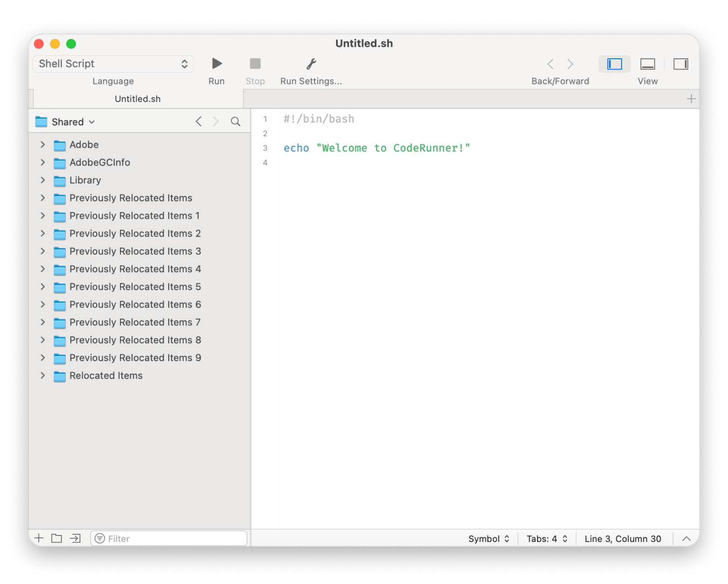
Task: Click Line 3, Column 30 indicator
Action: pyautogui.click(x=623, y=539)
